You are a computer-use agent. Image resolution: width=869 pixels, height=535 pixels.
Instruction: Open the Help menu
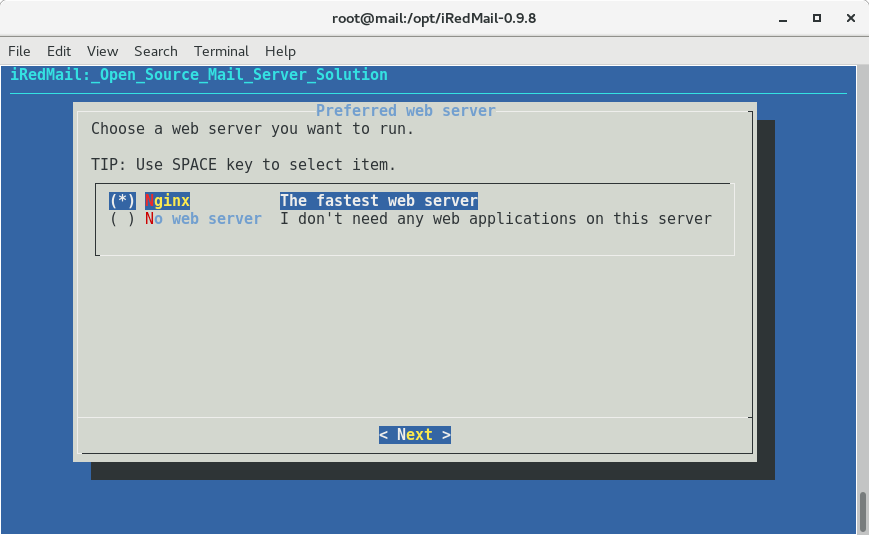(x=280, y=51)
